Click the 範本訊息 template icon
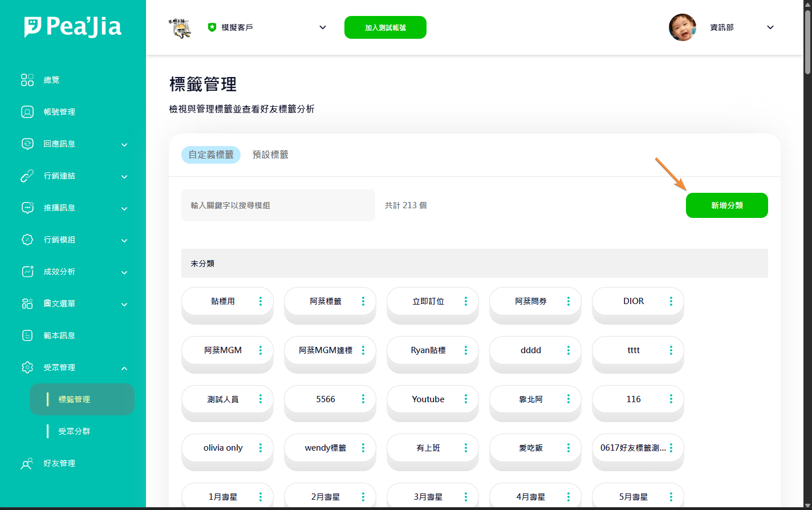The width and height of the screenshot is (812, 510). click(x=27, y=335)
